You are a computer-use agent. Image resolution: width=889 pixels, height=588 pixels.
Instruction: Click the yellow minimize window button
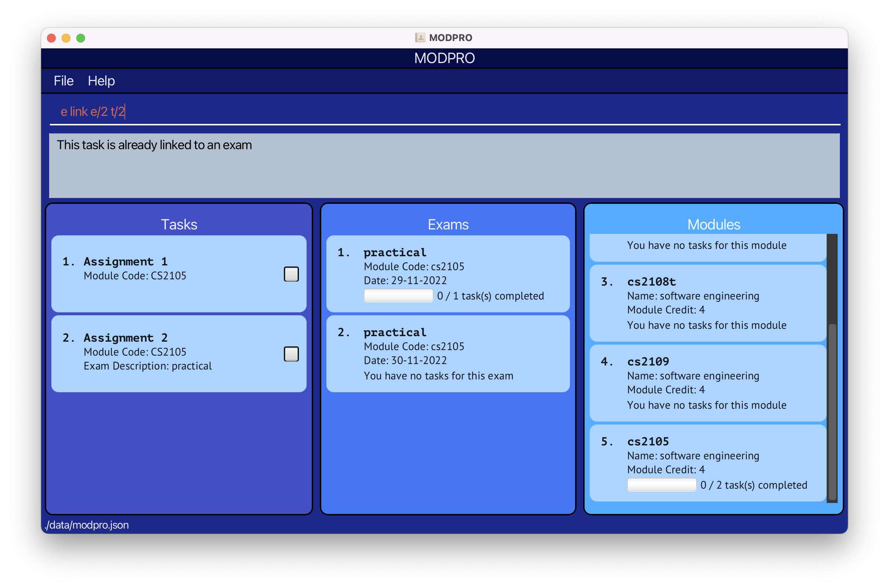(x=66, y=38)
